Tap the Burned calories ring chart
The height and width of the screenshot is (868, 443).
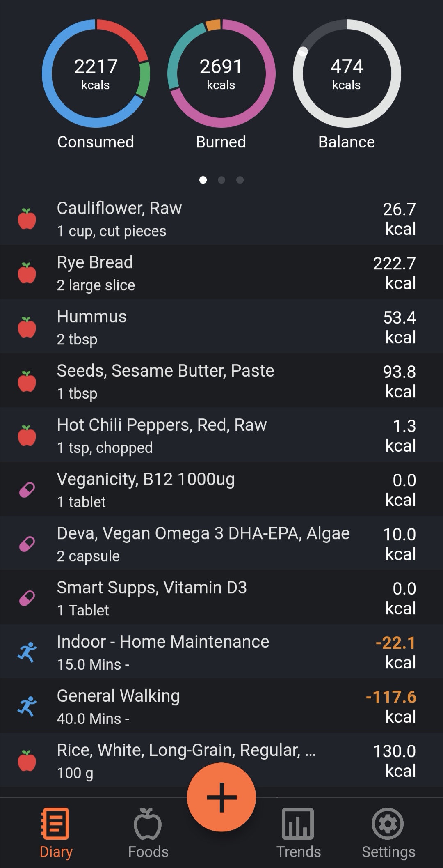(221, 74)
